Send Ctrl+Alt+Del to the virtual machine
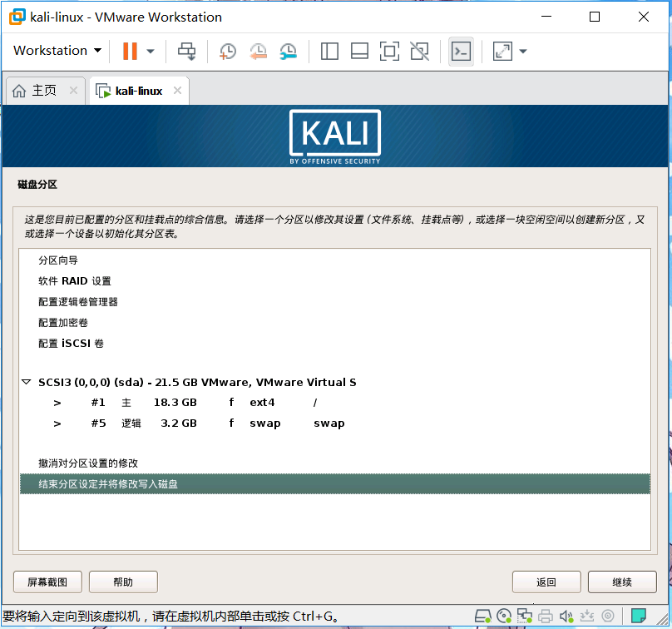Image resolution: width=672 pixels, height=629 pixels. 187,51
